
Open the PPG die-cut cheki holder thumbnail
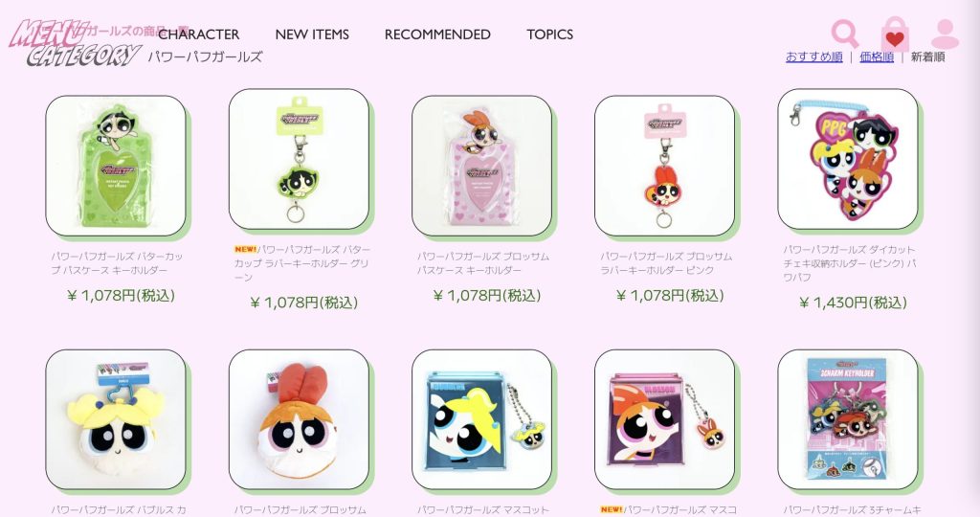[x=848, y=159]
